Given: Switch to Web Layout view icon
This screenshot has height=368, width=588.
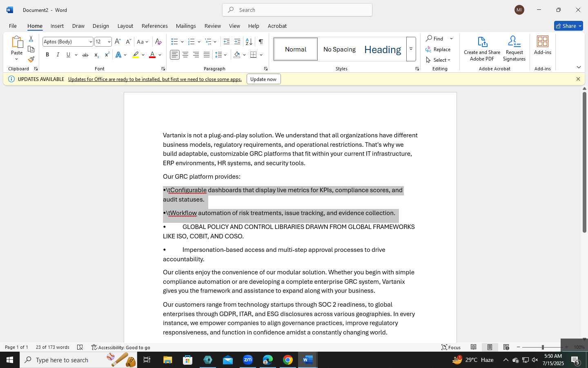Looking at the screenshot, I should tap(506, 347).
